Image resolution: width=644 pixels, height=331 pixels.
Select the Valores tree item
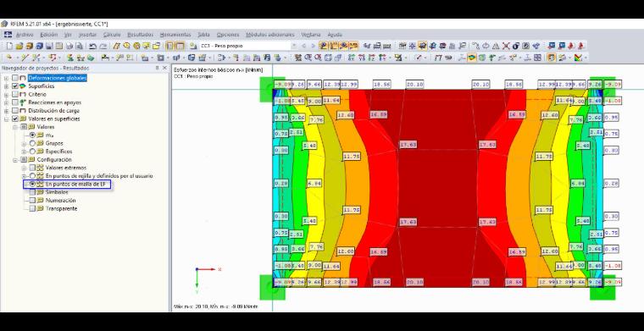(45, 127)
